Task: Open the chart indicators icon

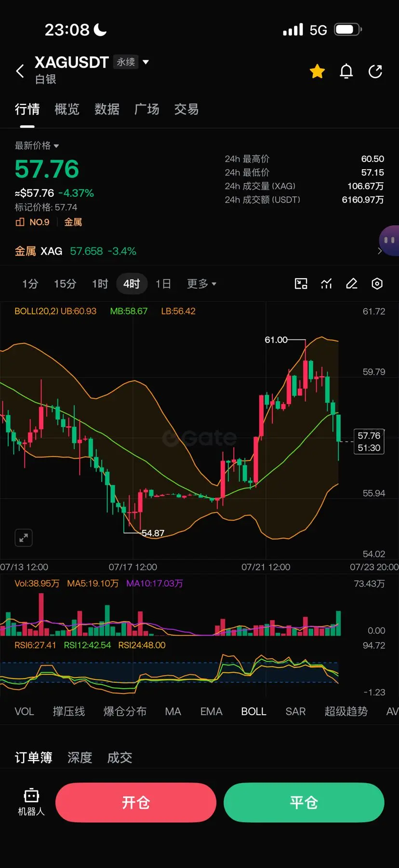Action: [327, 284]
